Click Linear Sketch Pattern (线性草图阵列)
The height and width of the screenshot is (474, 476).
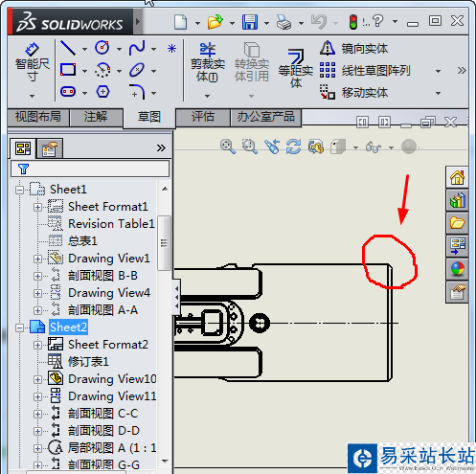[365, 71]
